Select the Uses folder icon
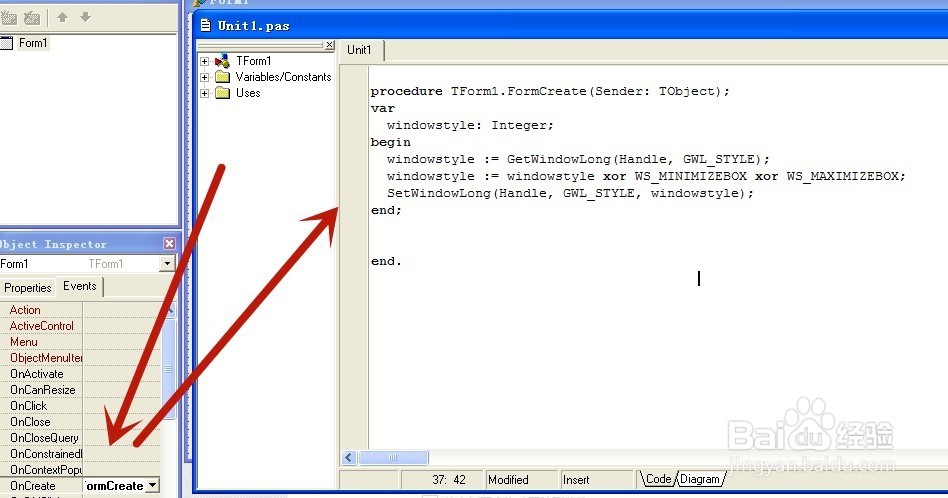 pos(222,92)
